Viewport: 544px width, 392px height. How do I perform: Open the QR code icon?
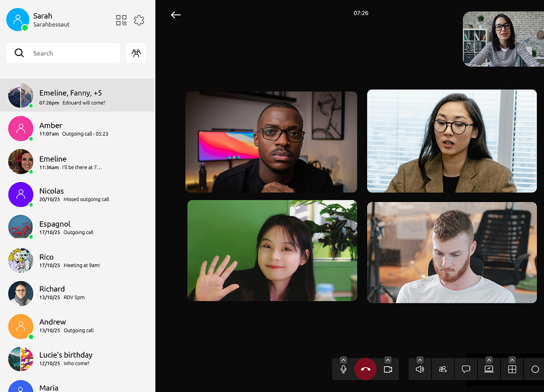[121, 21]
